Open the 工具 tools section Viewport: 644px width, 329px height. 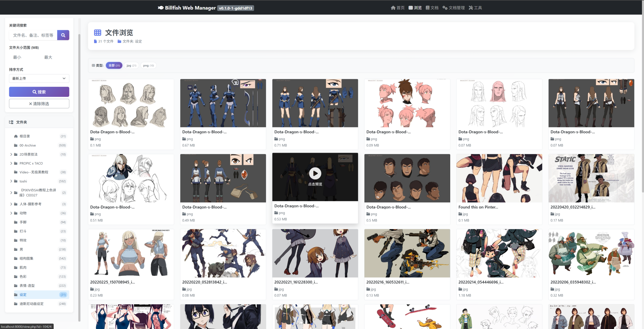tap(475, 8)
